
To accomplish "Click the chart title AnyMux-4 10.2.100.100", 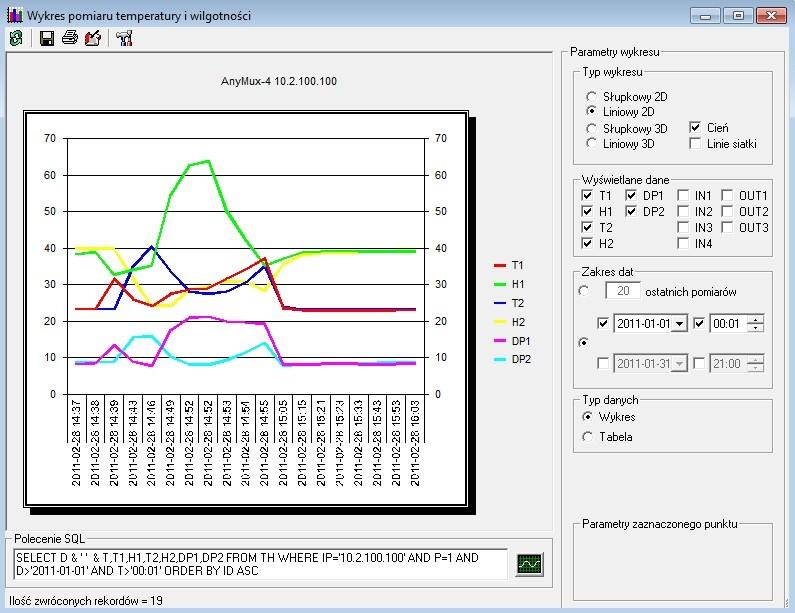I will (279, 81).
